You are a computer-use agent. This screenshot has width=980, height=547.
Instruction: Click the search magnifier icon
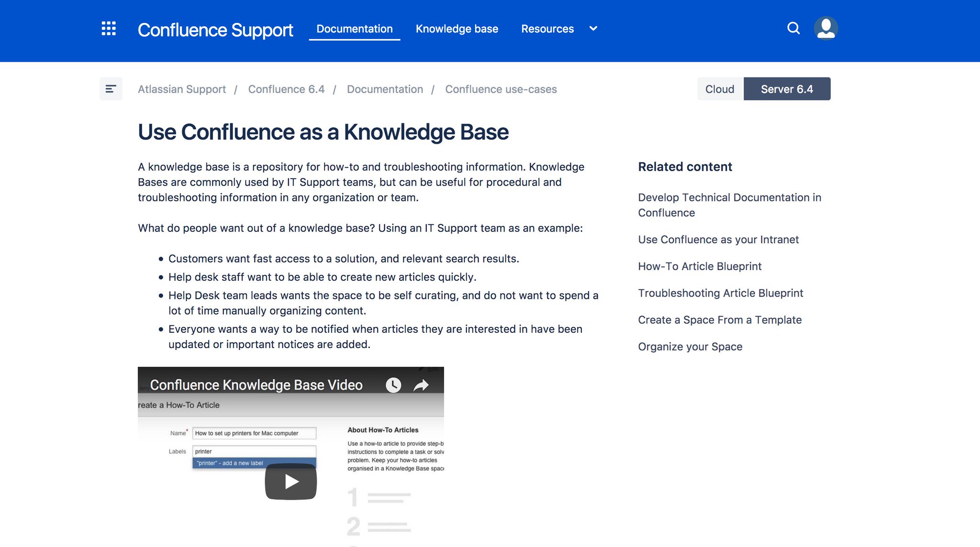(793, 28)
